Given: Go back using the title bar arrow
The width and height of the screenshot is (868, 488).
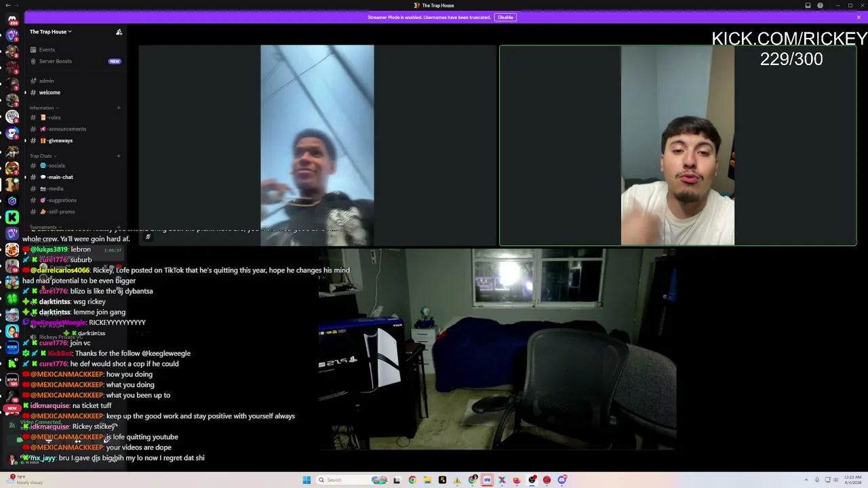Looking at the screenshot, I should [x=7, y=5].
